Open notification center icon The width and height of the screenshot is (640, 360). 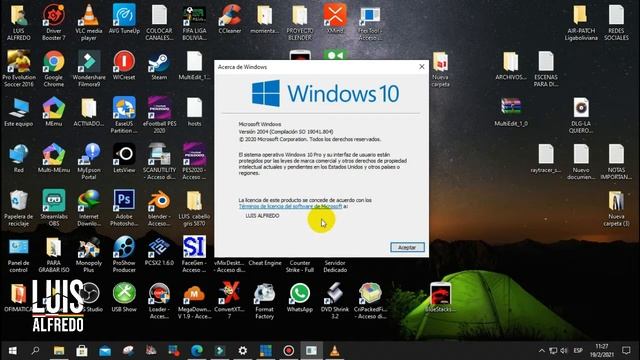point(626,351)
